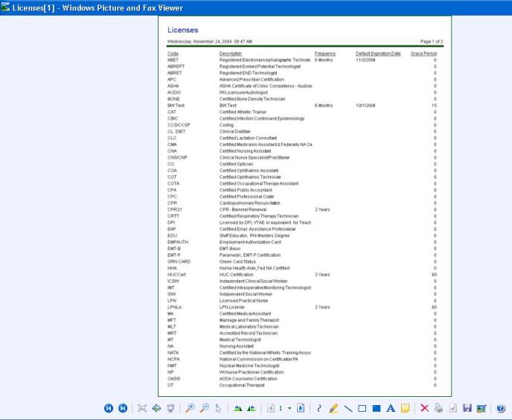This screenshot has width=512, height=420.
Task: Choose the text annotation tool
Action: pyautogui.click(x=391, y=408)
